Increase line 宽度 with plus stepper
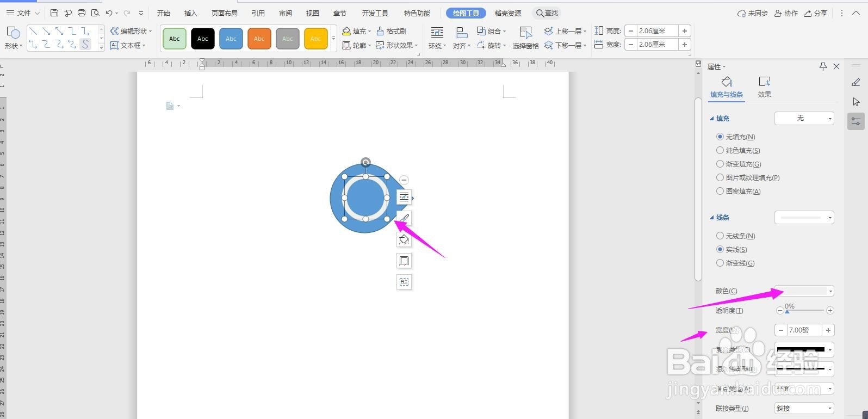The image size is (868, 419). 828,330
